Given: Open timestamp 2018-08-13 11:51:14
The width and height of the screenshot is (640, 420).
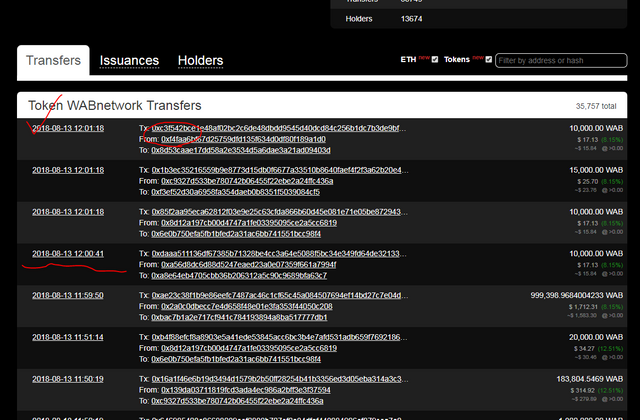Looking at the screenshot, I should point(68,337).
